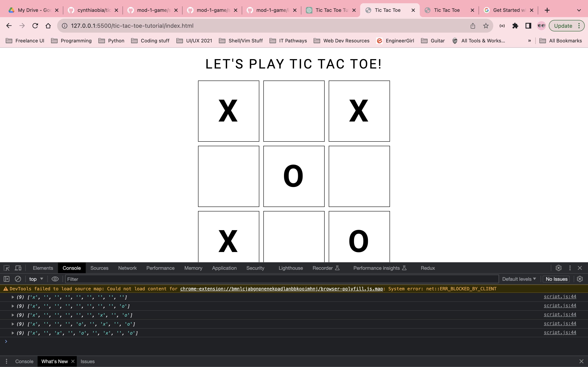
Task: Click the Update browser button
Action: [563, 26]
